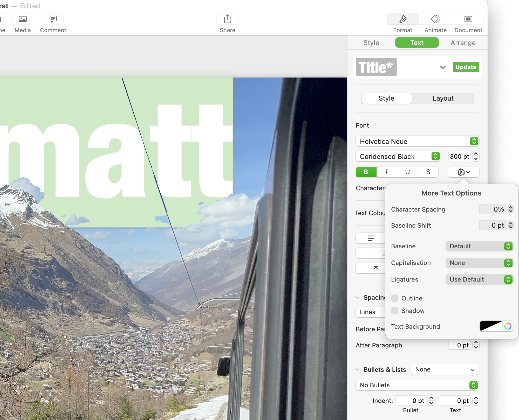Switch to the top Style tab
This screenshot has width=519, height=420.
[371, 43]
